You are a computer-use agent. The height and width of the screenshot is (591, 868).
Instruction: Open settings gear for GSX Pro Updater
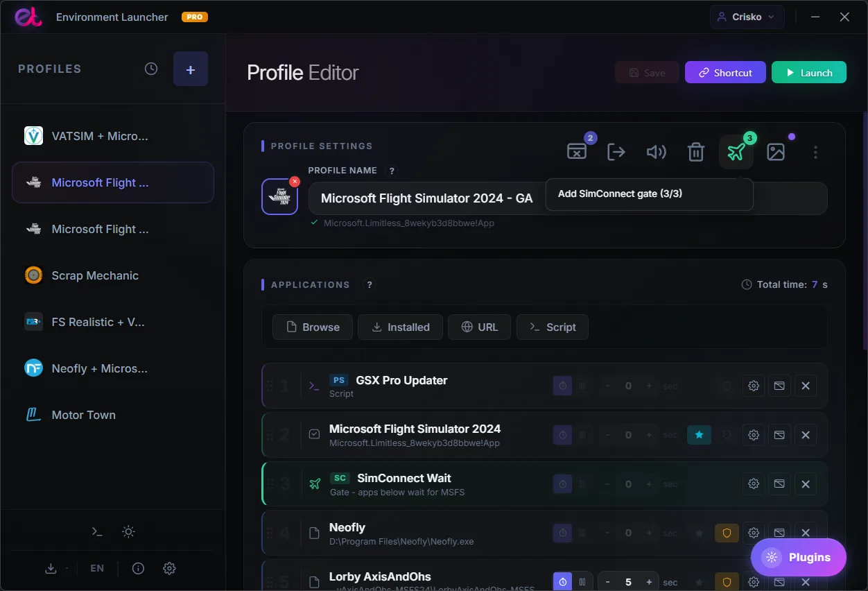pyautogui.click(x=754, y=386)
